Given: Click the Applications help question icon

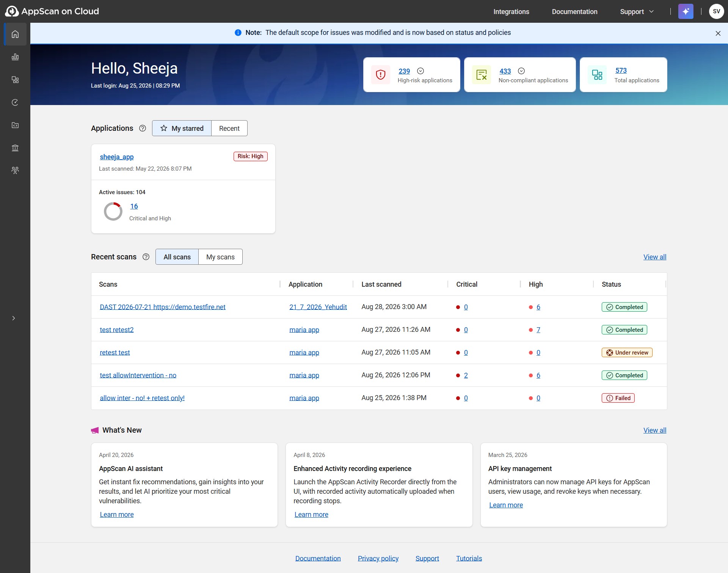Looking at the screenshot, I should (x=143, y=128).
